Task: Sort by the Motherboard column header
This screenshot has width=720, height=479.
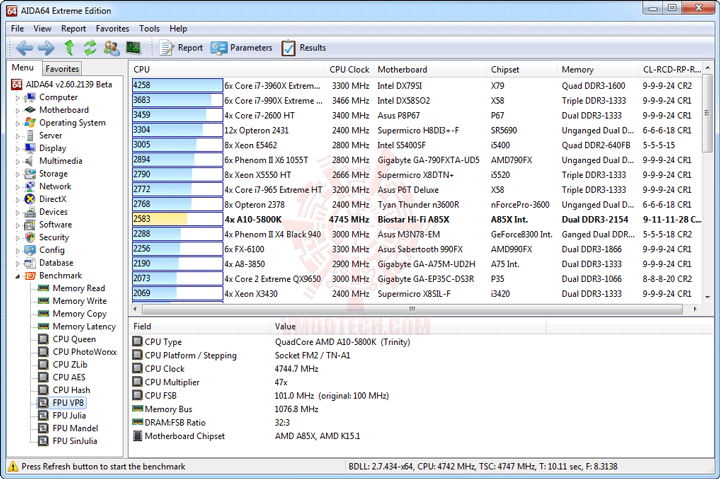Action: (x=430, y=70)
